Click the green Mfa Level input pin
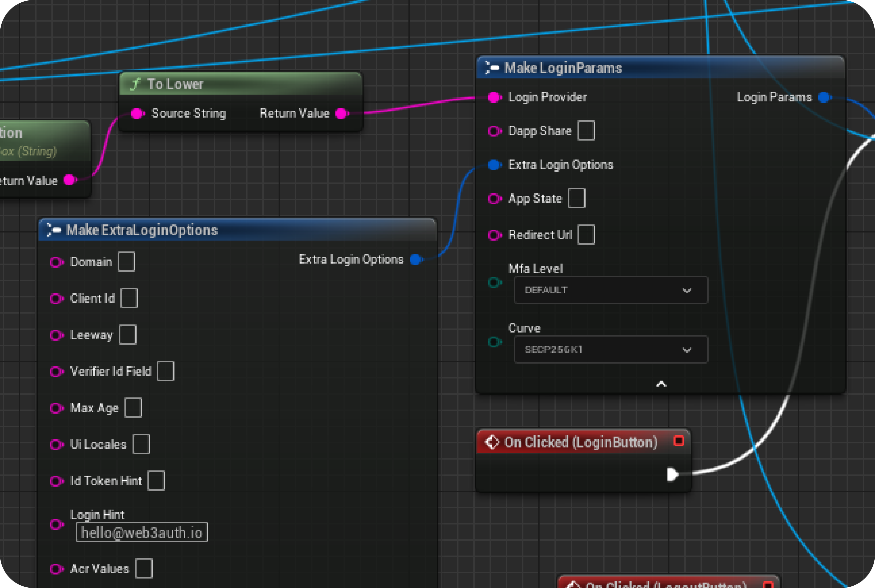875x588 pixels. (x=496, y=283)
